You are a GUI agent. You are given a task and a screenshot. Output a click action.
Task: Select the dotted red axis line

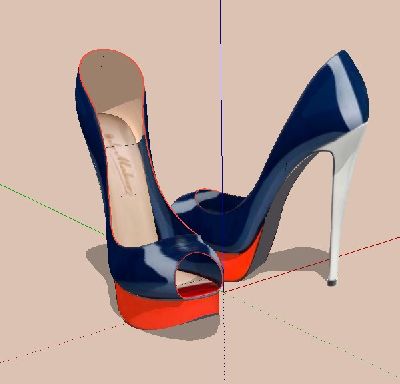point(60,343)
